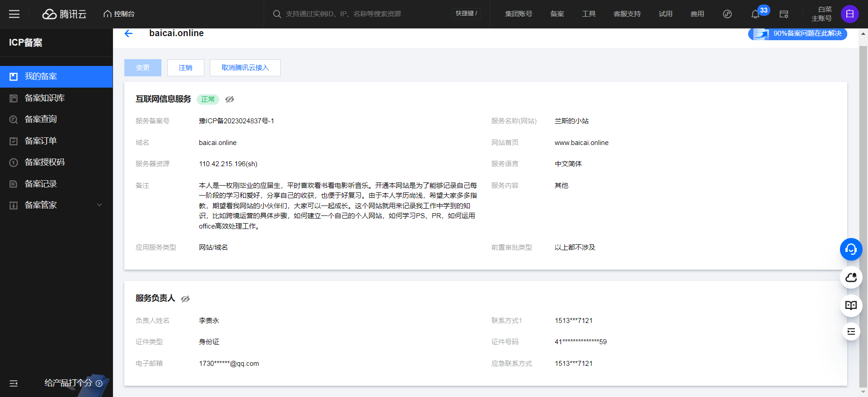
Task: Focus the resource search field
Action: [362, 14]
